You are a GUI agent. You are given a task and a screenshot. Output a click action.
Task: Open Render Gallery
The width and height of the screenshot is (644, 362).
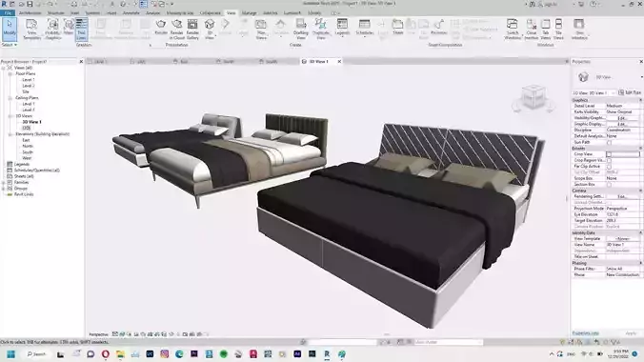coord(192,29)
